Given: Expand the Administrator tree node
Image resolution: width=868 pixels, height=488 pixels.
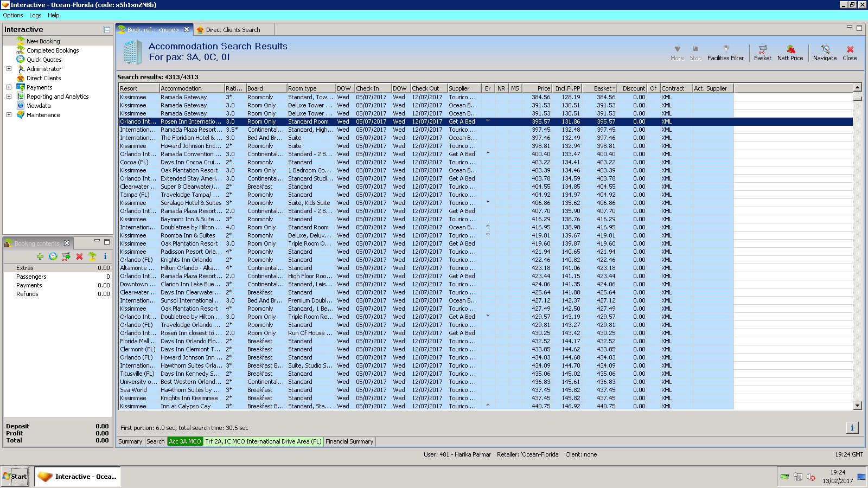Looking at the screenshot, I should 9,69.
